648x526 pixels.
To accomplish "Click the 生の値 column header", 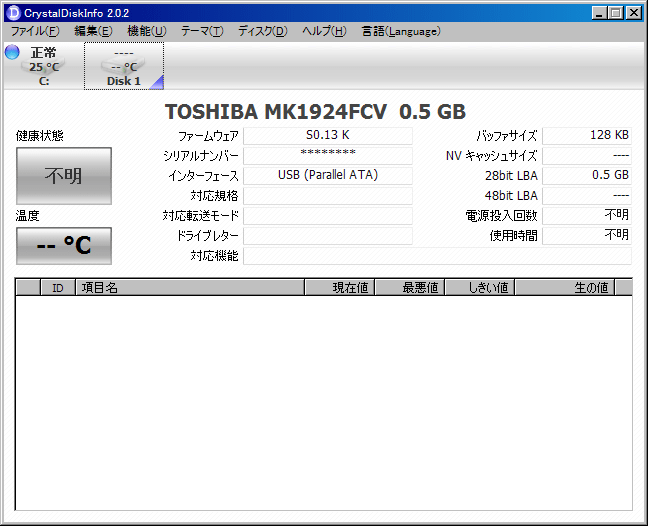I will (x=565, y=288).
